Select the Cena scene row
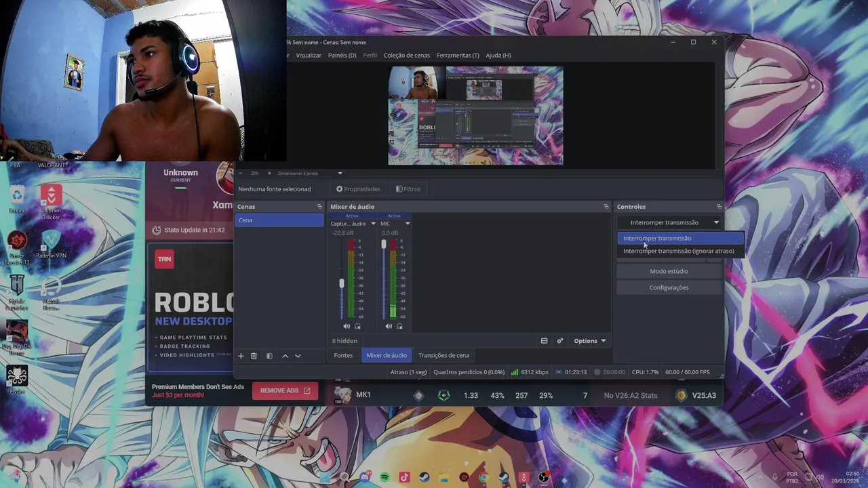 [279, 220]
